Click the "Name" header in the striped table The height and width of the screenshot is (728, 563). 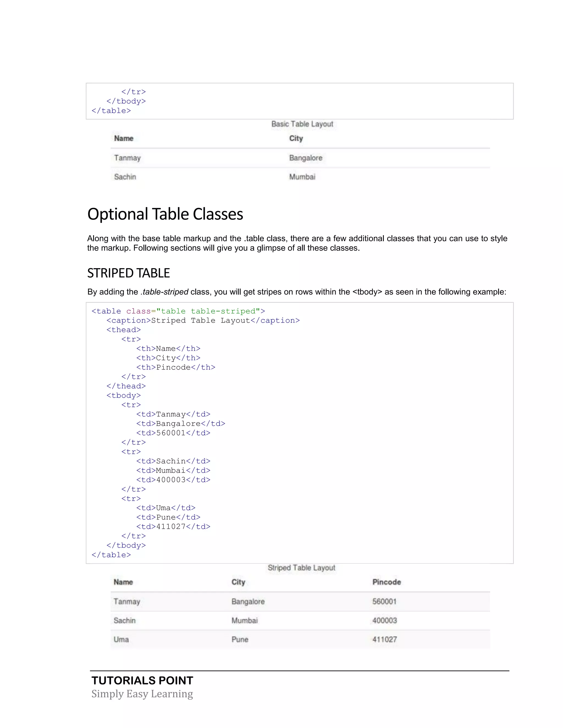click(123, 582)
